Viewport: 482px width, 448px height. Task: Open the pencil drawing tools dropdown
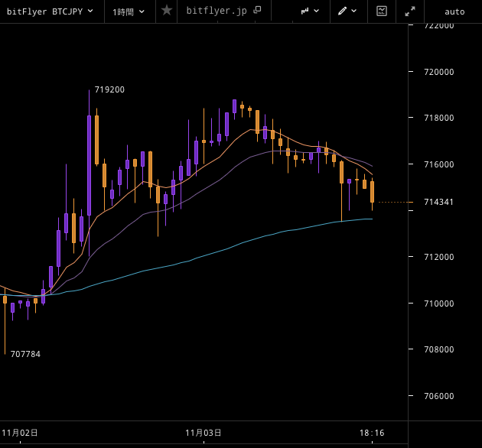coord(347,11)
